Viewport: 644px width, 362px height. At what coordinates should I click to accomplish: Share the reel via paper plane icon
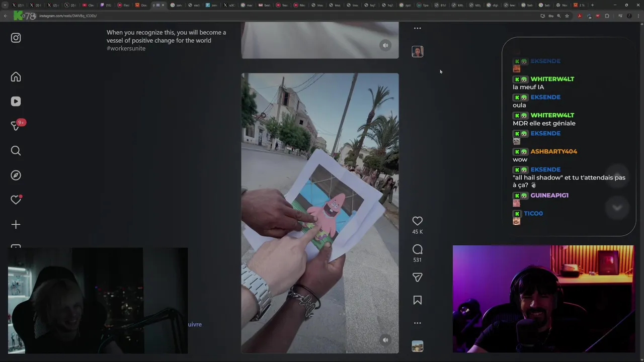(417, 277)
